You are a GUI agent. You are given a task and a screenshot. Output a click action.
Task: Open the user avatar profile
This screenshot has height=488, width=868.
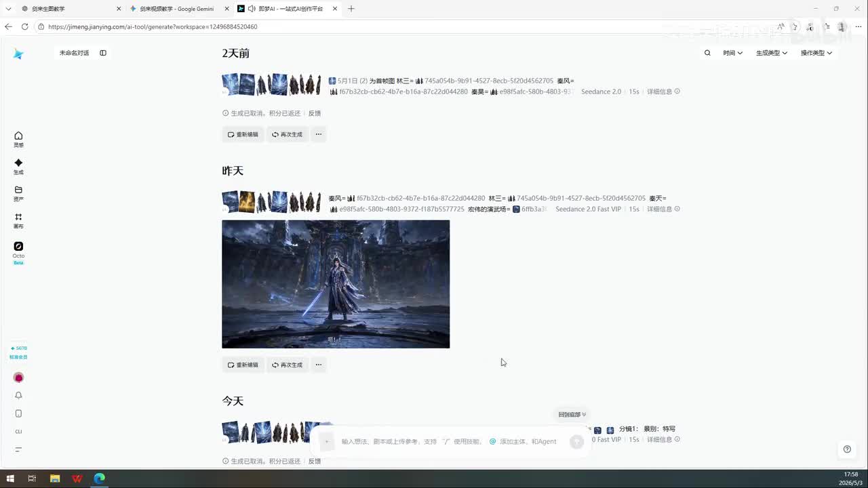pos(18,378)
